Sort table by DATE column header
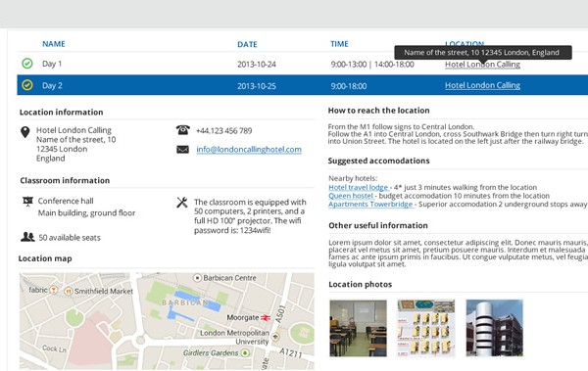 pyautogui.click(x=247, y=44)
